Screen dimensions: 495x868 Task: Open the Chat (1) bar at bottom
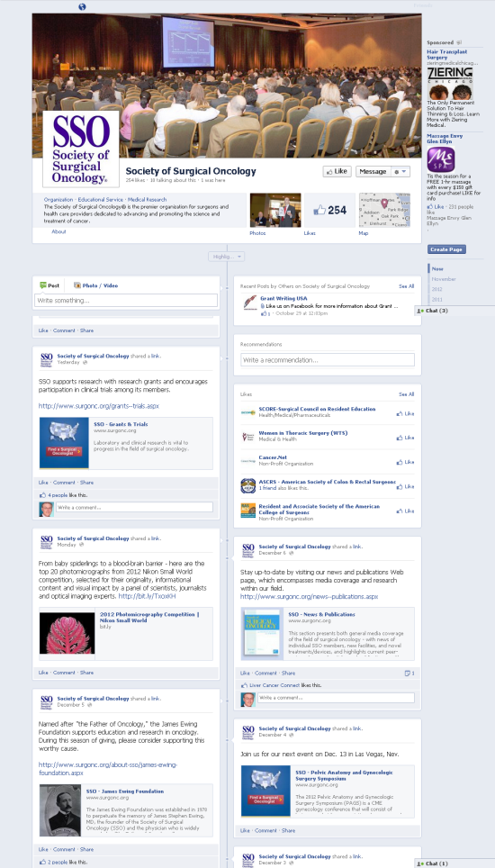[x=454, y=863]
